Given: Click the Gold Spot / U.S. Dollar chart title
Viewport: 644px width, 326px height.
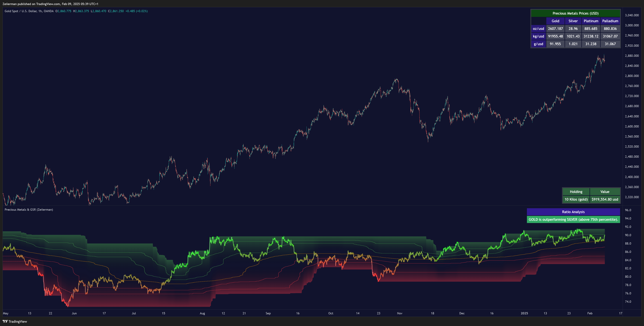Looking at the screenshot, I should coord(29,11).
